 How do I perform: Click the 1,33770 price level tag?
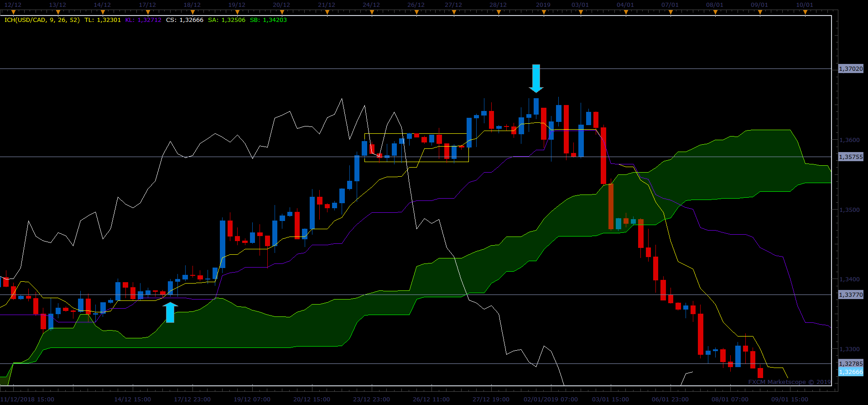pyautogui.click(x=851, y=295)
